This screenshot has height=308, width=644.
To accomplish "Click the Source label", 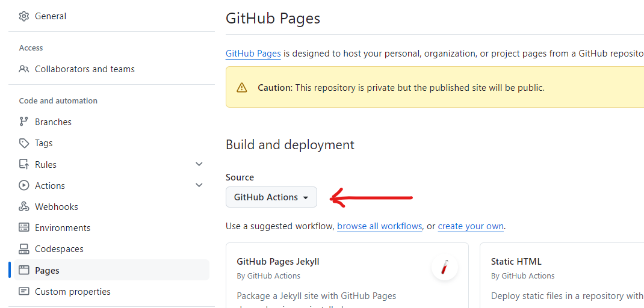I will coord(240,177).
